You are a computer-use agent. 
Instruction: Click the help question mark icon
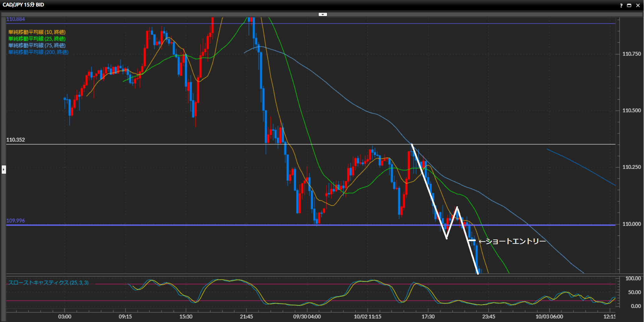621,5
